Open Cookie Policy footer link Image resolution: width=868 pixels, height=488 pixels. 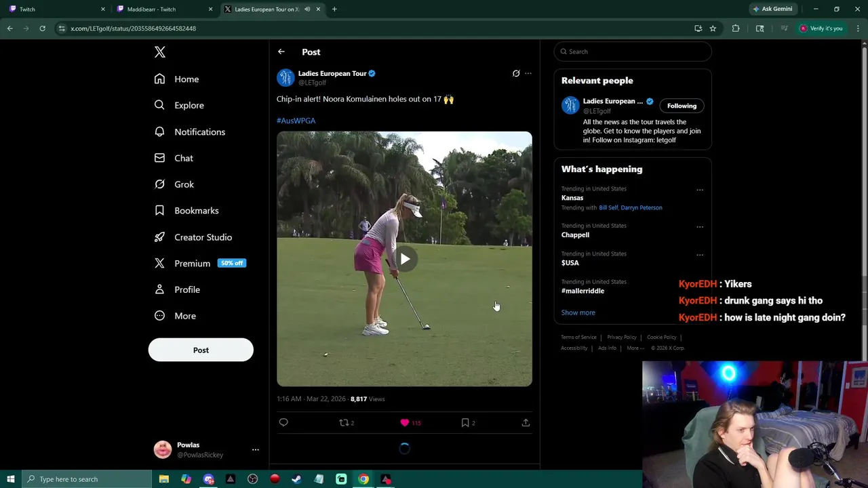click(662, 337)
